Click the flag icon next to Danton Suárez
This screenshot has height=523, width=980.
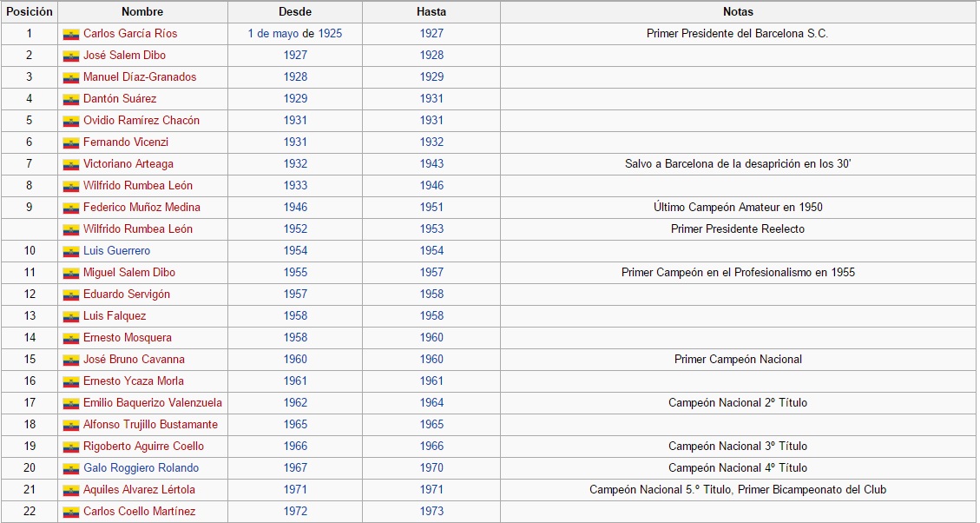click(71, 99)
